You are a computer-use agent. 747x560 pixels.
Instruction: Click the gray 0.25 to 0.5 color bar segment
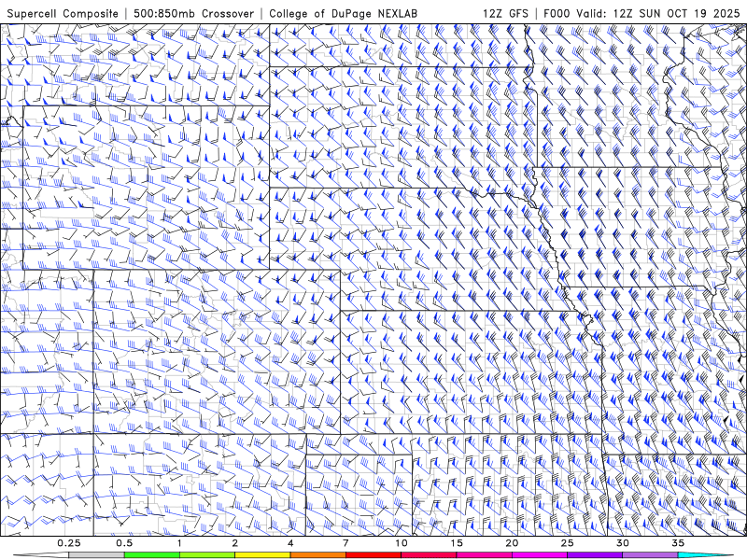(x=97, y=555)
